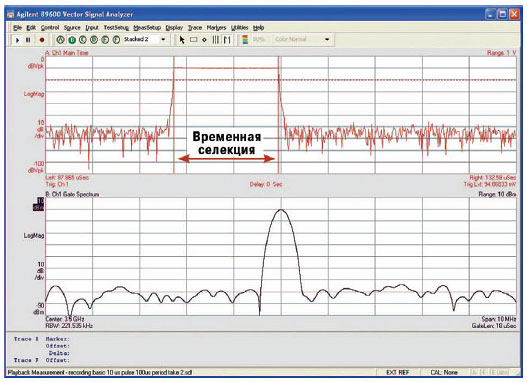Open the MeasSetup menu

click(147, 28)
